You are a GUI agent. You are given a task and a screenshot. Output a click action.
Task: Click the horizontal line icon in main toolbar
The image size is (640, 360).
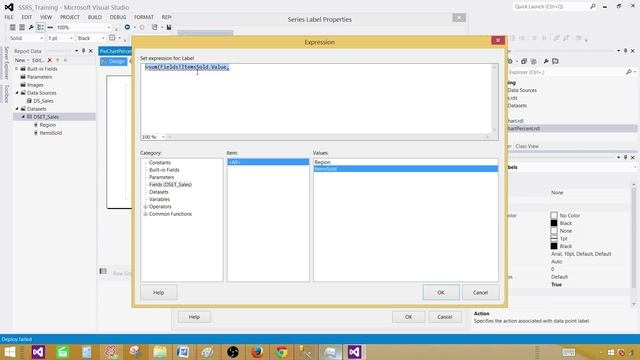50,27
